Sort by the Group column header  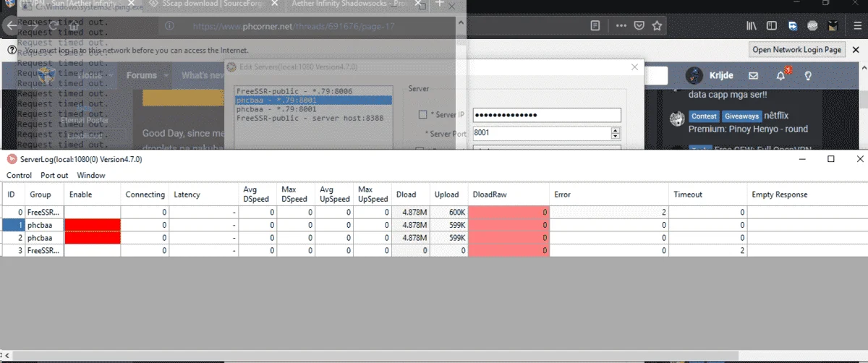click(x=45, y=195)
